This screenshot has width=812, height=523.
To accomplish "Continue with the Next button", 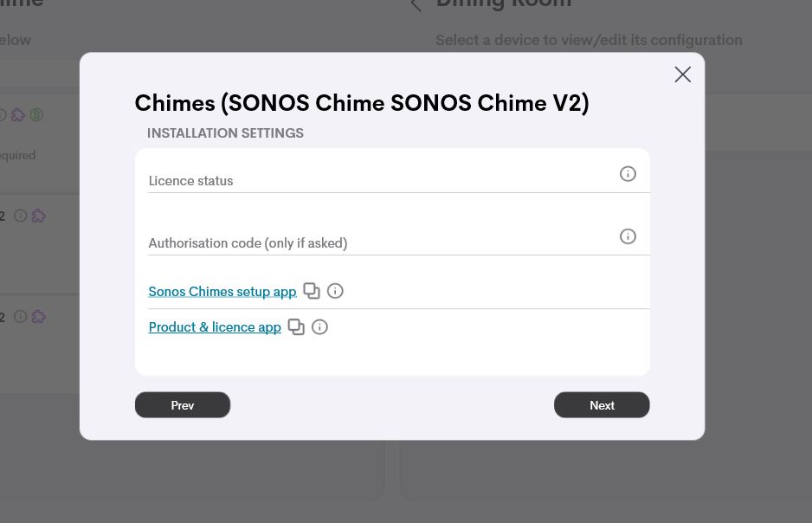I will pyautogui.click(x=602, y=405).
